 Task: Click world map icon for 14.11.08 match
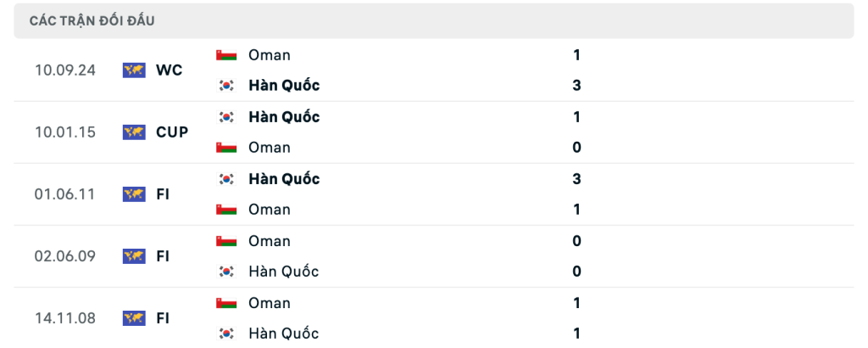[134, 318]
